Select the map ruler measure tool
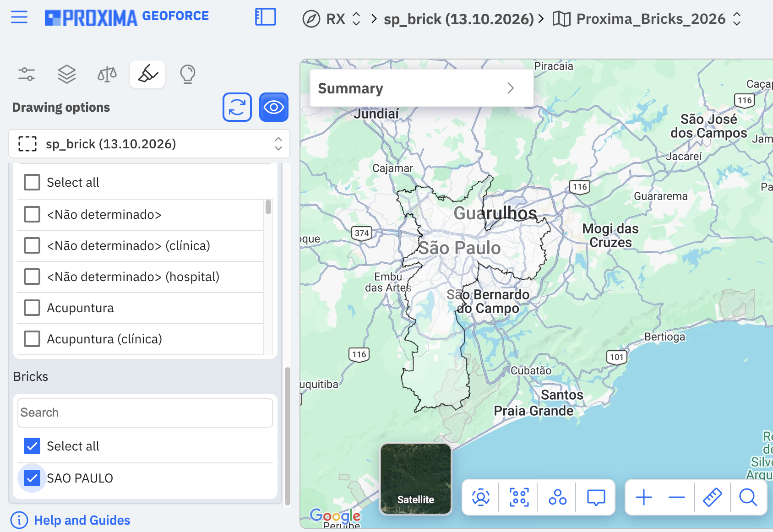The width and height of the screenshot is (773, 532). point(712,497)
